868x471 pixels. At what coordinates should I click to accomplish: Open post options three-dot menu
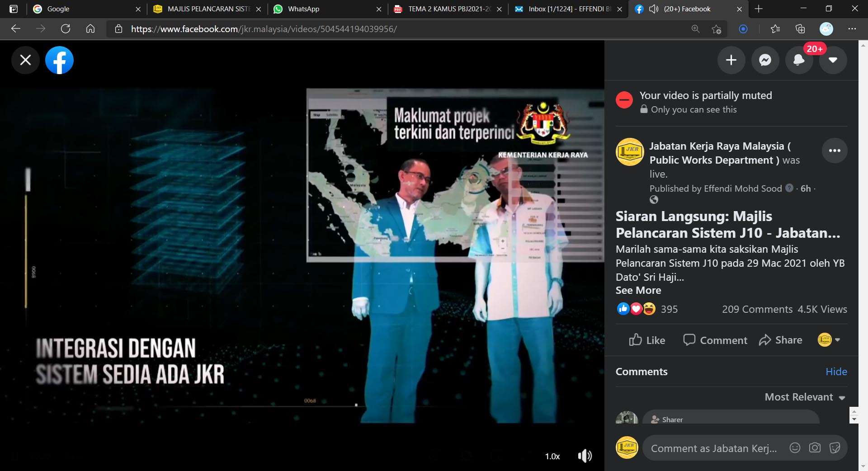pos(835,151)
